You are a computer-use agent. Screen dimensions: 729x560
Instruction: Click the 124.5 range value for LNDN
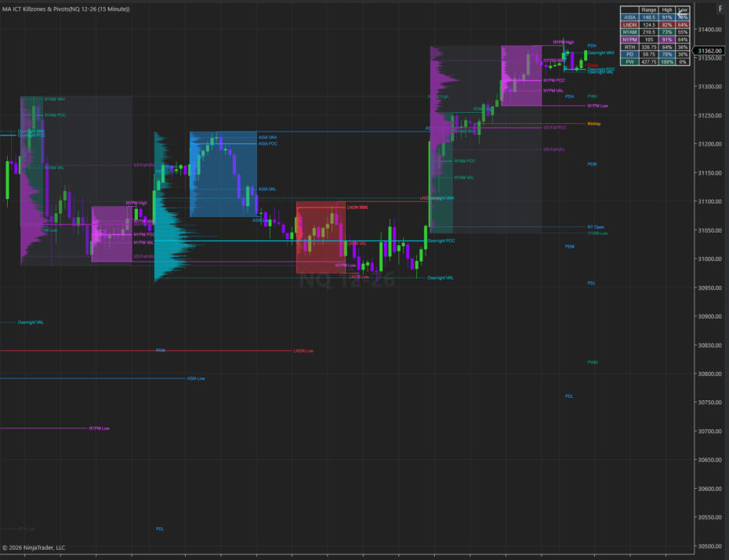[x=648, y=24]
